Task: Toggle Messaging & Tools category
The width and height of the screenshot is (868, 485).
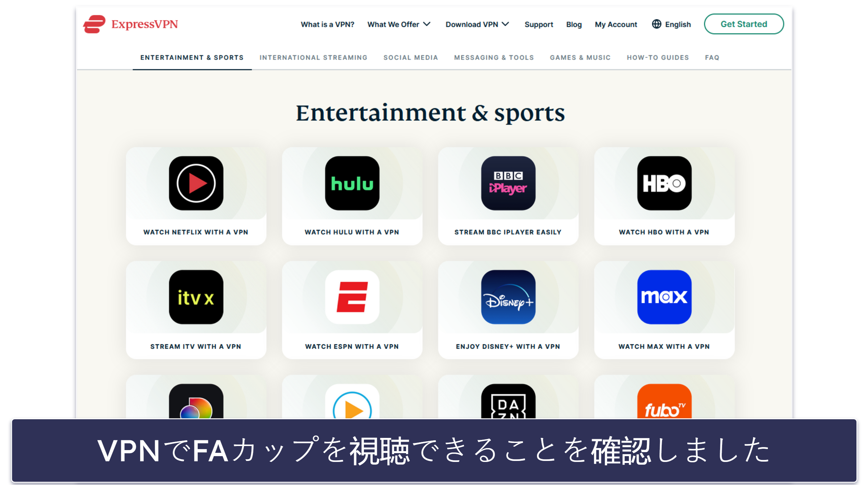Action: (x=494, y=58)
